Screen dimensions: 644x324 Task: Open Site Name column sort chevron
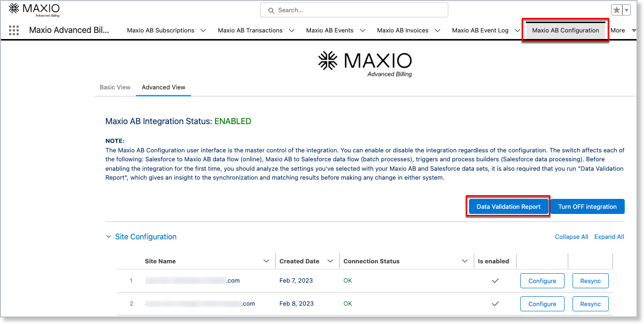click(x=266, y=261)
